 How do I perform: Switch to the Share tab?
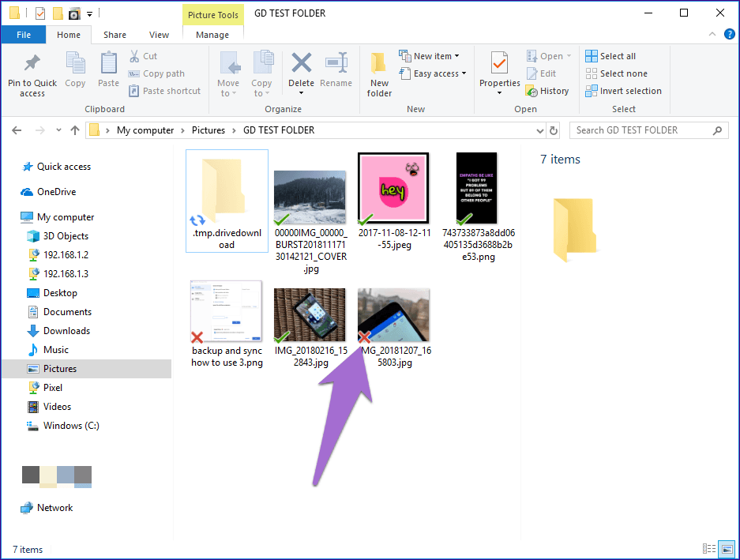coord(115,35)
